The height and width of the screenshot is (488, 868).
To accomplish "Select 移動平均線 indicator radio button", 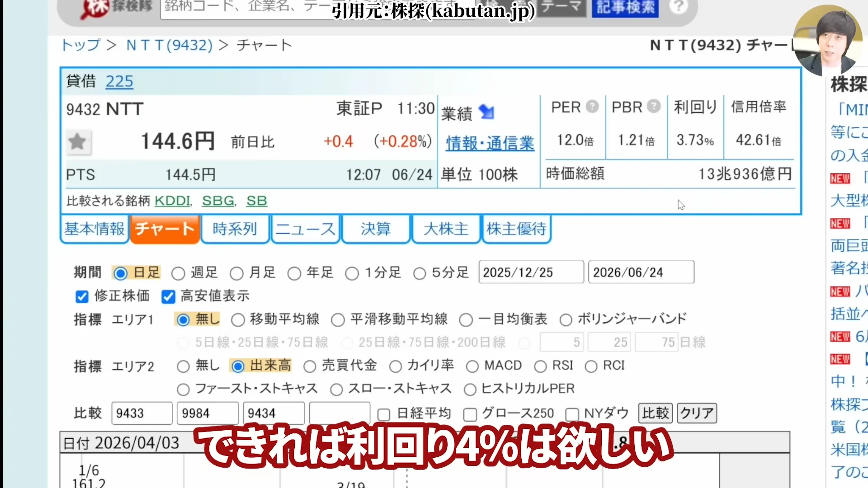I will click(x=238, y=320).
